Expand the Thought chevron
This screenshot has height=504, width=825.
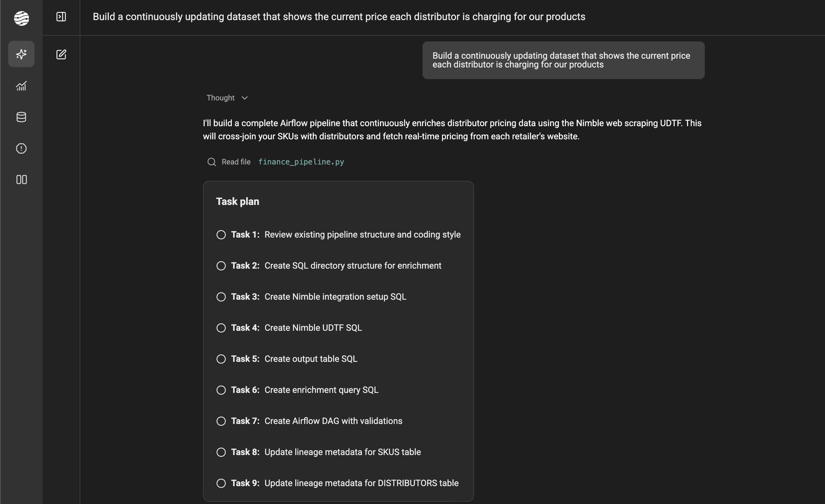(x=245, y=98)
